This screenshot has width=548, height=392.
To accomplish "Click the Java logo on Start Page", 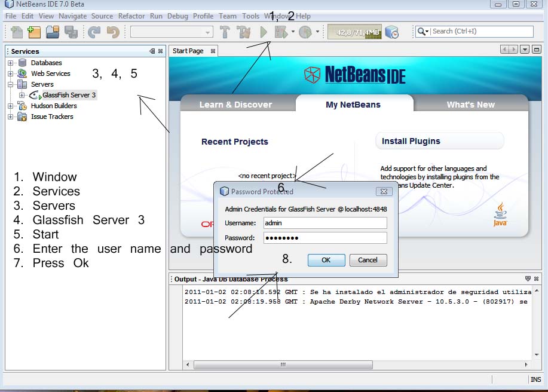I will [500, 215].
